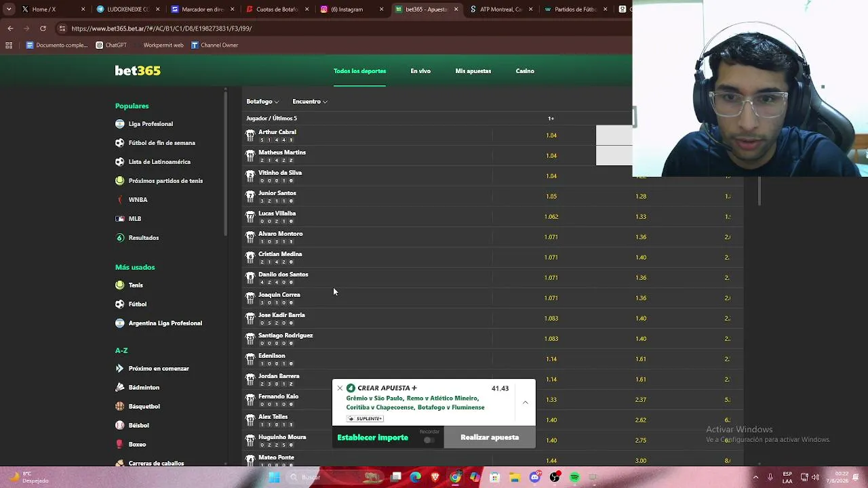Open Brave browser from the taskbar

click(435, 477)
